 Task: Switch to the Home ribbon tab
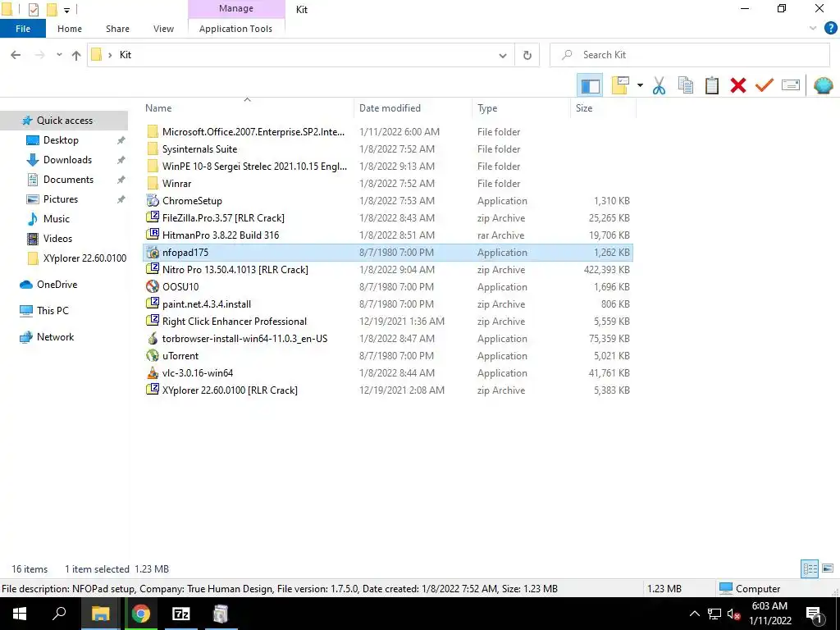coord(70,29)
